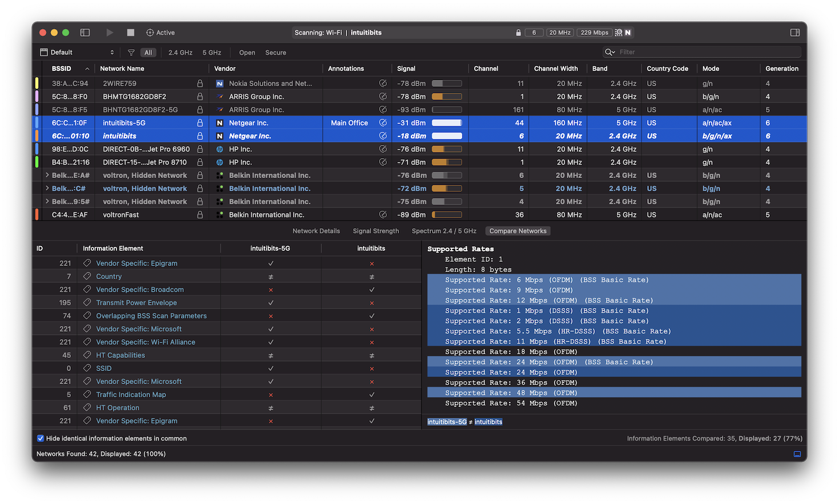
Task: Select the All filter toggle
Action: pos(148,53)
